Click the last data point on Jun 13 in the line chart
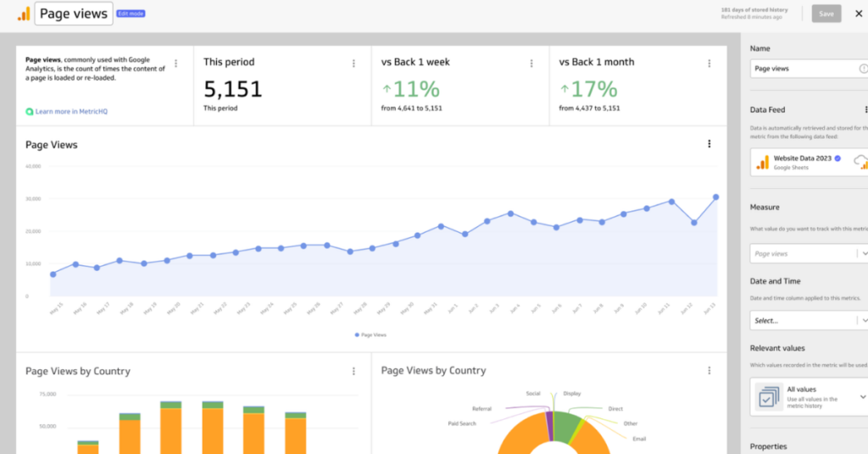This screenshot has height=454, width=868. pyautogui.click(x=715, y=197)
